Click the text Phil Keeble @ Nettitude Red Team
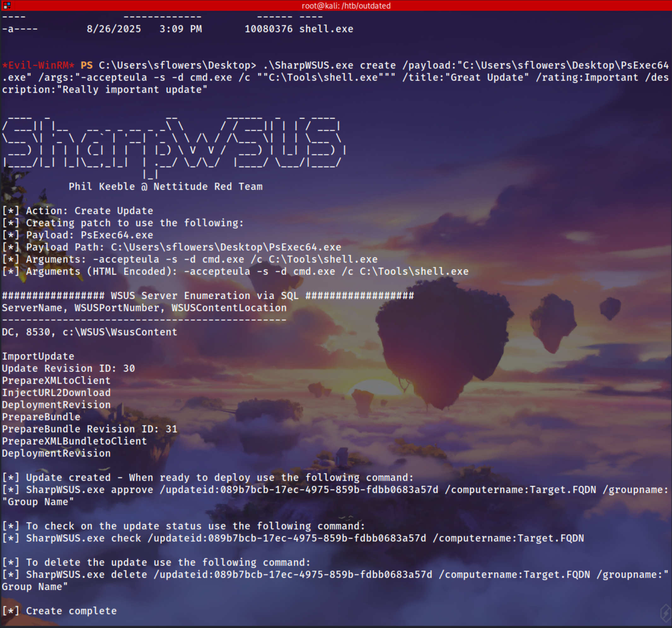 point(165,186)
